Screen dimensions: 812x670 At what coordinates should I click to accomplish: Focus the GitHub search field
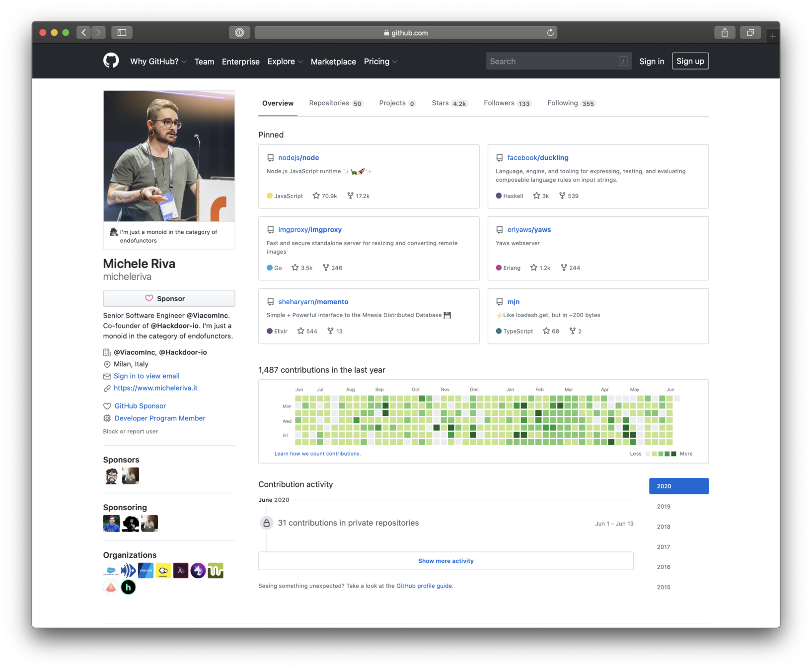(558, 62)
